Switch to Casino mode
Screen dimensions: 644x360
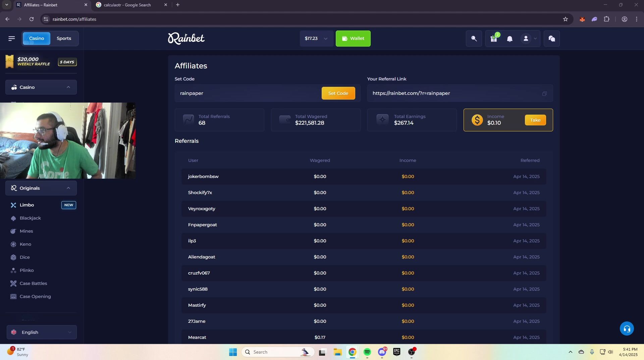pos(37,39)
